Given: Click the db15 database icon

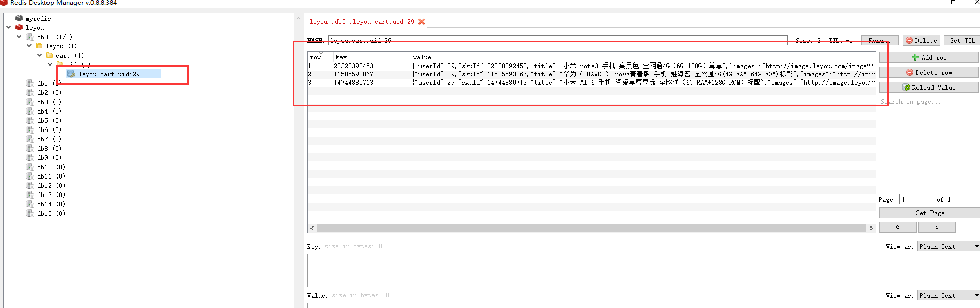Looking at the screenshot, I should tap(30, 213).
